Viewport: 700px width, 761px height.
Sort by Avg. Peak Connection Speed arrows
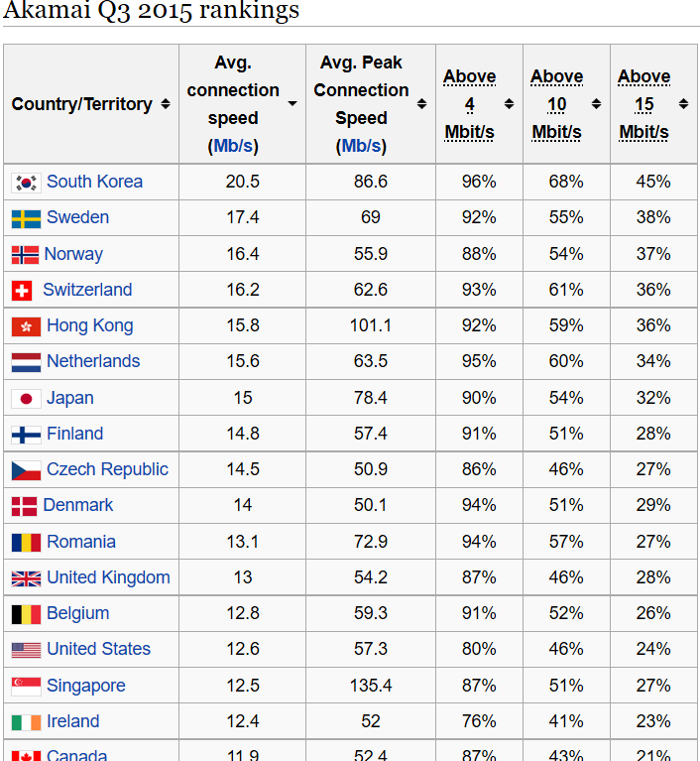[421, 104]
